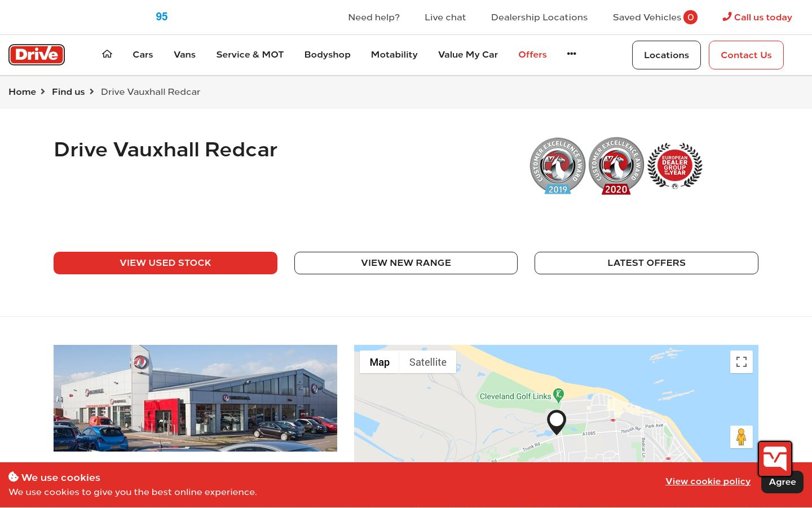
Task: Go to Bodyshop page
Action: tap(327, 55)
